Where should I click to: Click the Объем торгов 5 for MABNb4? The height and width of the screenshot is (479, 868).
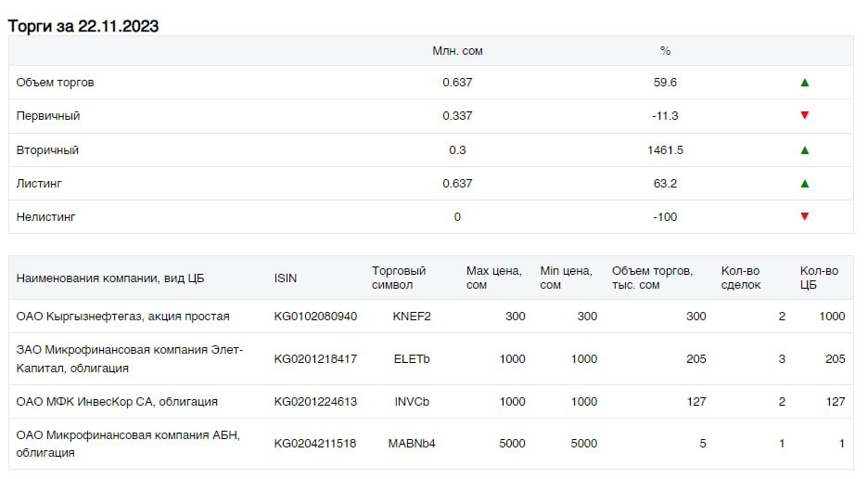pyautogui.click(x=703, y=444)
